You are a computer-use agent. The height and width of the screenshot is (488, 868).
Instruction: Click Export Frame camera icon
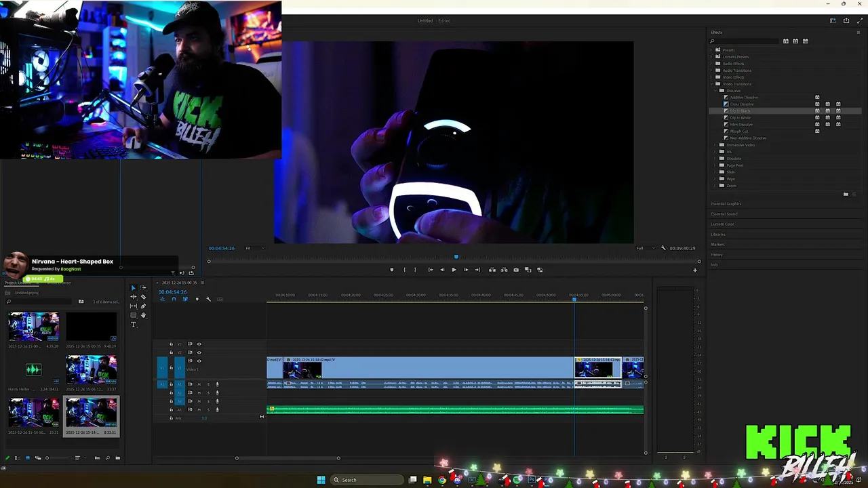(516, 270)
